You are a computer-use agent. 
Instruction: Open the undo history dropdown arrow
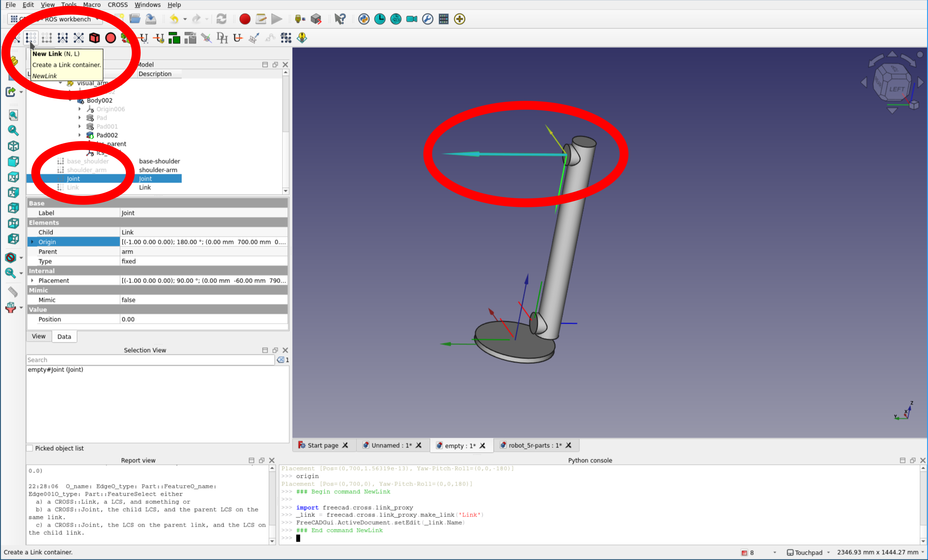pos(185,19)
